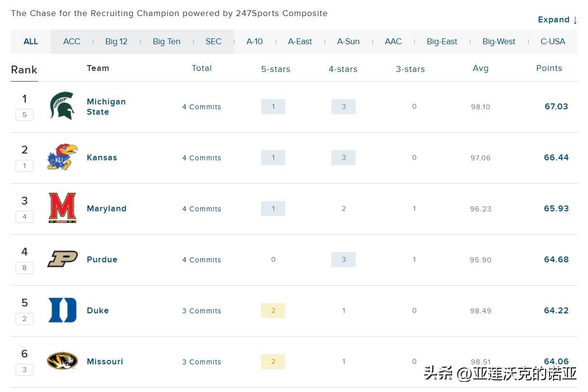Open the Maryland team name link
The width and height of the screenshot is (588, 392).
(106, 208)
